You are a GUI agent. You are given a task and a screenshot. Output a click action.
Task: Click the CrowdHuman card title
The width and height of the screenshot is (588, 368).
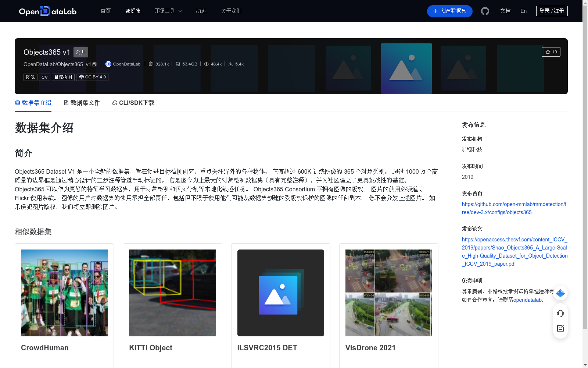45,348
